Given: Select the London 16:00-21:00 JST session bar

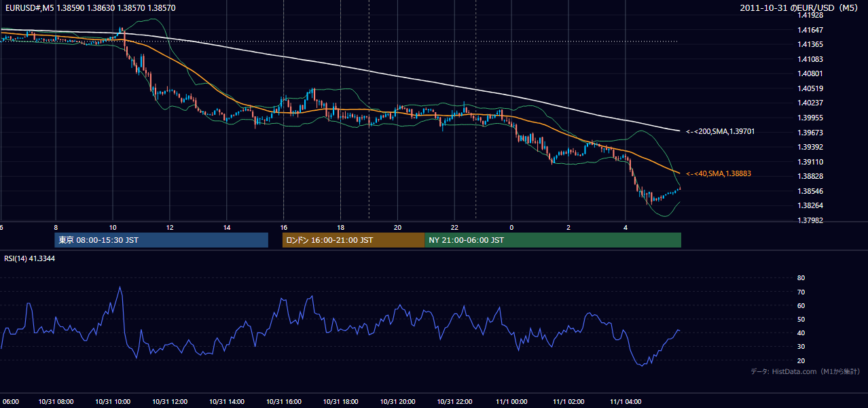Looking at the screenshot, I should 354,240.
